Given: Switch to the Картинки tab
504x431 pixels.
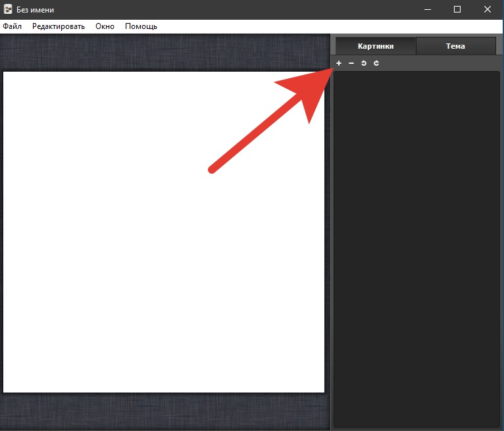Looking at the screenshot, I should [376, 46].
